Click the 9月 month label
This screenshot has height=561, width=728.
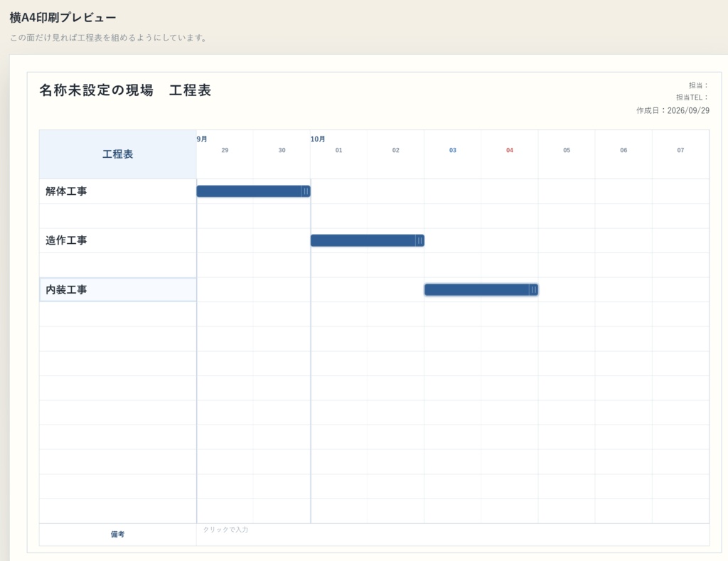(x=202, y=139)
